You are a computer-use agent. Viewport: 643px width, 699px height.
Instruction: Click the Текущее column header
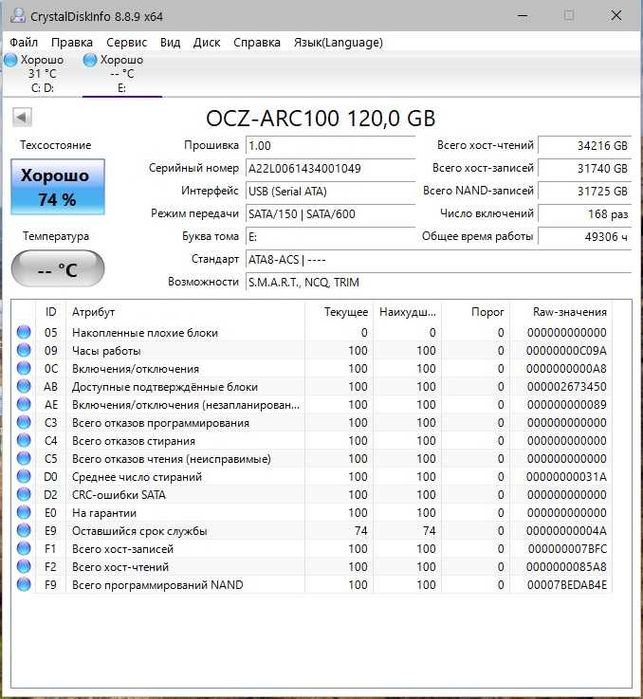point(339,312)
